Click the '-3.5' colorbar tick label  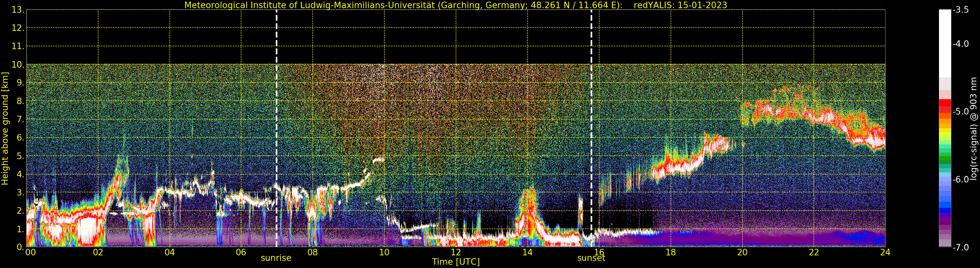click(x=960, y=10)
